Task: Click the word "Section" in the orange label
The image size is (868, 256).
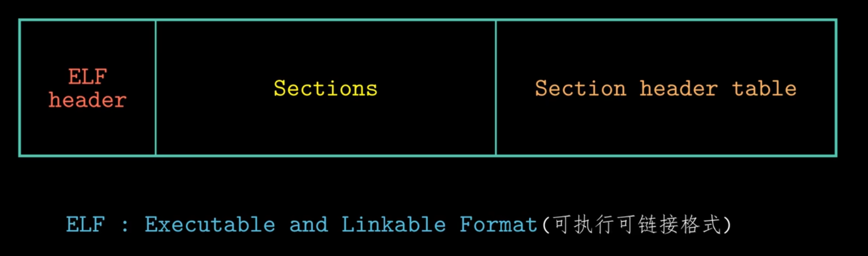Action: pos(580,88)
